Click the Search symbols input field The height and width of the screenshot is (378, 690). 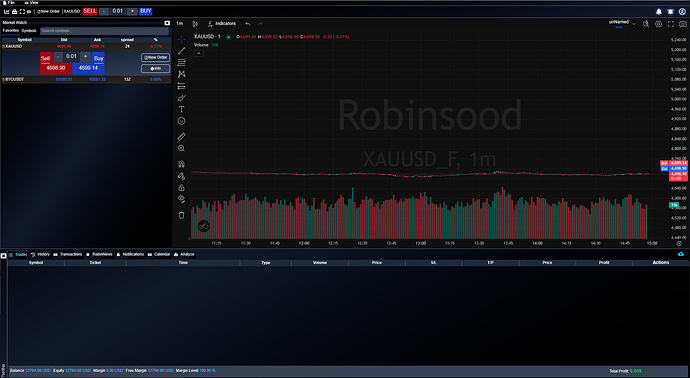[x=104, y=31]
